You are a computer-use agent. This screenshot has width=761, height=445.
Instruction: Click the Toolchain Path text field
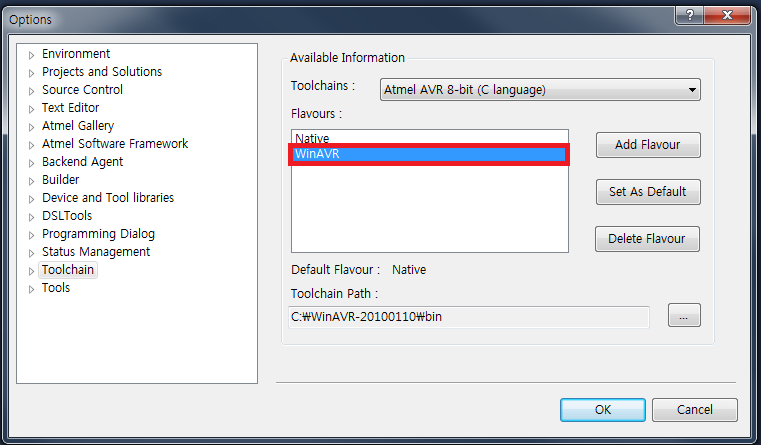click(x=469, y=317)
